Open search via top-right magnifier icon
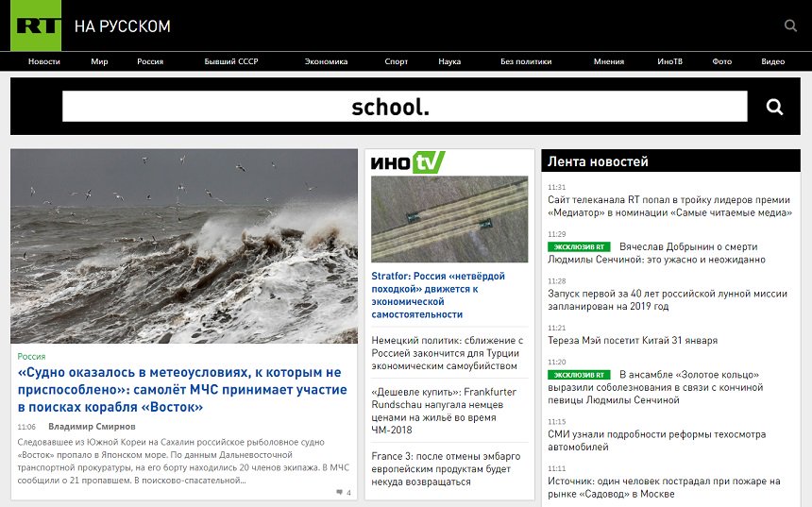The image size is (812, 507). [x=790, y=25]
